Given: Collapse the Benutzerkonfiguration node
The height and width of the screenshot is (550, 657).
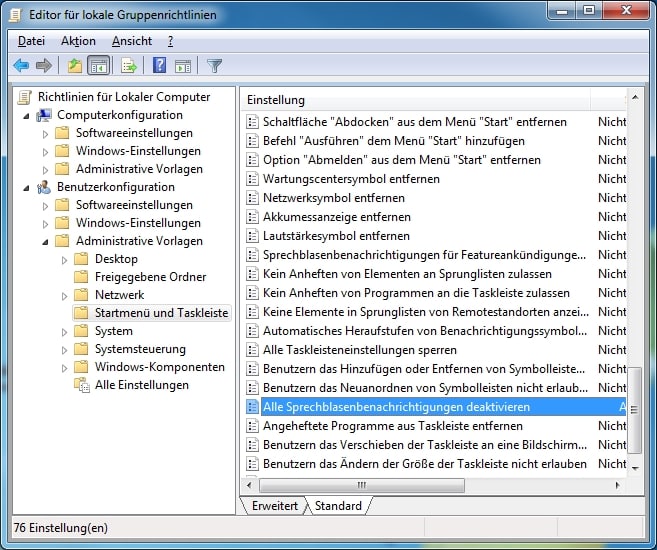Looking at the screenshot, I should coord(26,188).
